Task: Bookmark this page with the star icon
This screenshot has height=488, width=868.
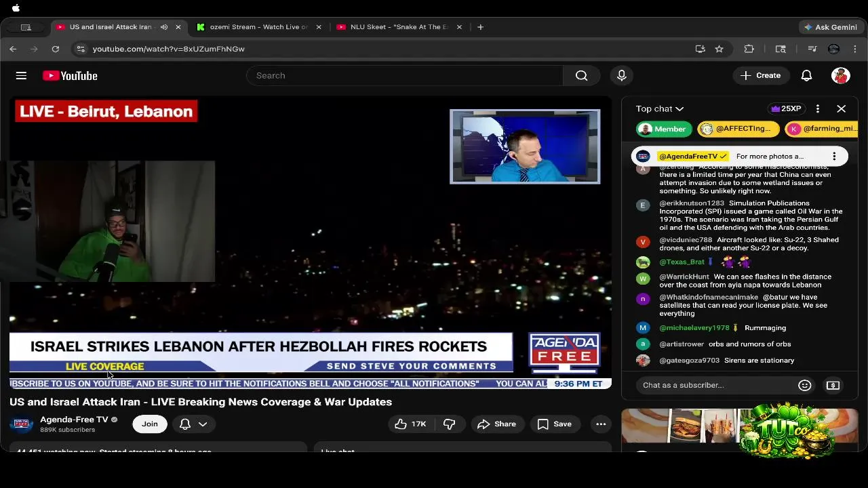Action: pyautogui.click(x=719, y=49)
